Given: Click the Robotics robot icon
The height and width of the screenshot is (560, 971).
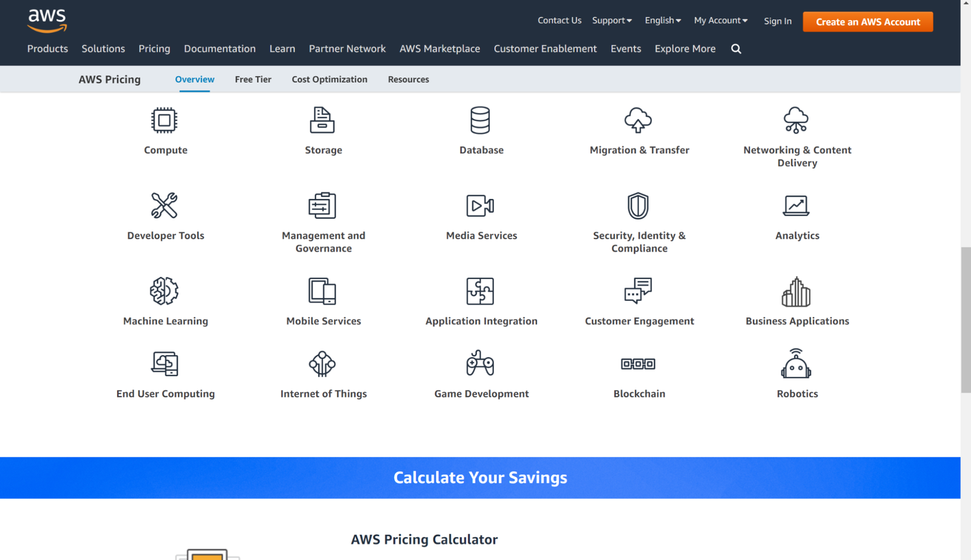Looking at the screenshot, I should pyautogui.click(x=796, y=363).
